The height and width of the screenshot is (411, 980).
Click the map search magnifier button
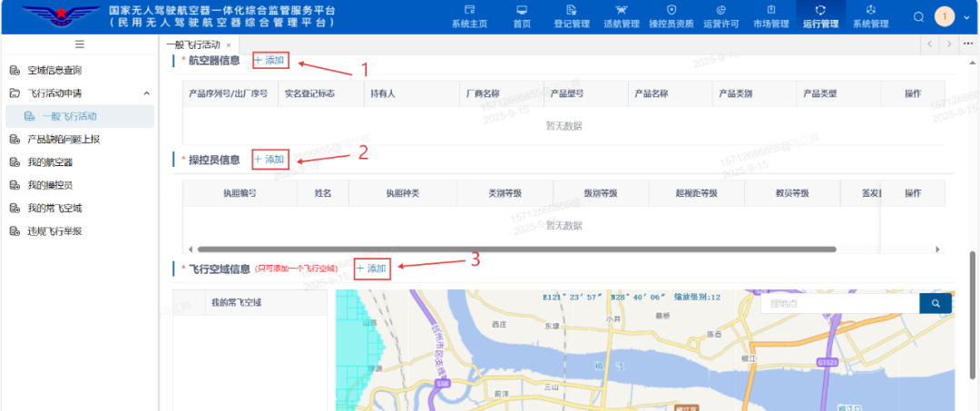(x=936, y=304)
